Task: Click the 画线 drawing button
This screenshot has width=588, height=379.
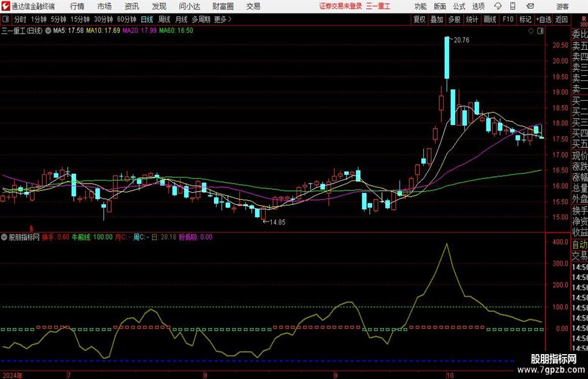Action: [x=490, y=19]
